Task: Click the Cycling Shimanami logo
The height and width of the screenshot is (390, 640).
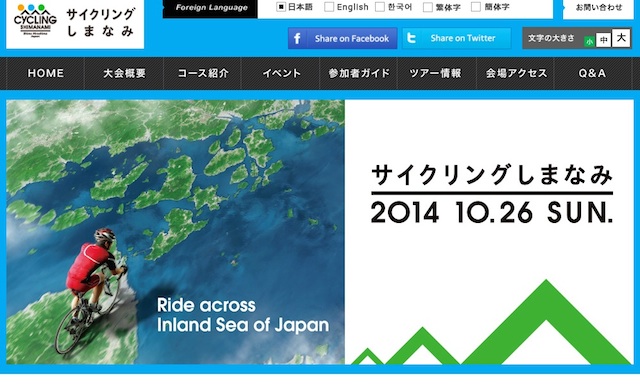Action: tap(75, 23)
